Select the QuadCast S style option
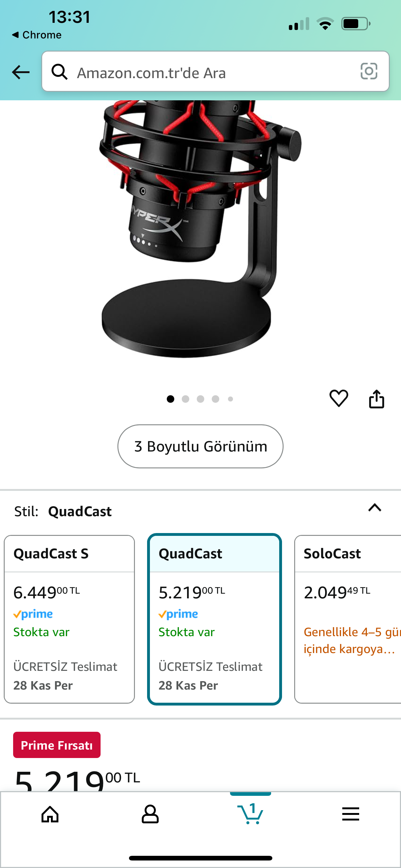 (x=69, y=619)
